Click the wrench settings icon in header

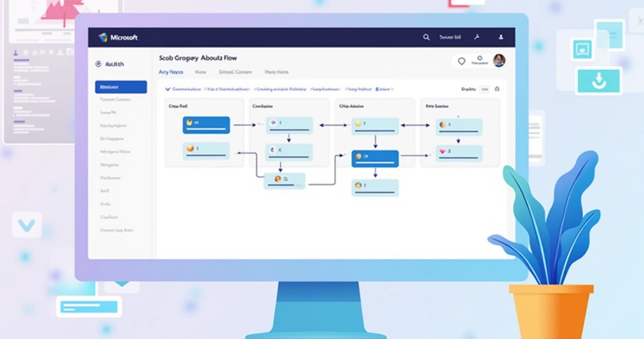pyautogui.click(x=477, y=38)
